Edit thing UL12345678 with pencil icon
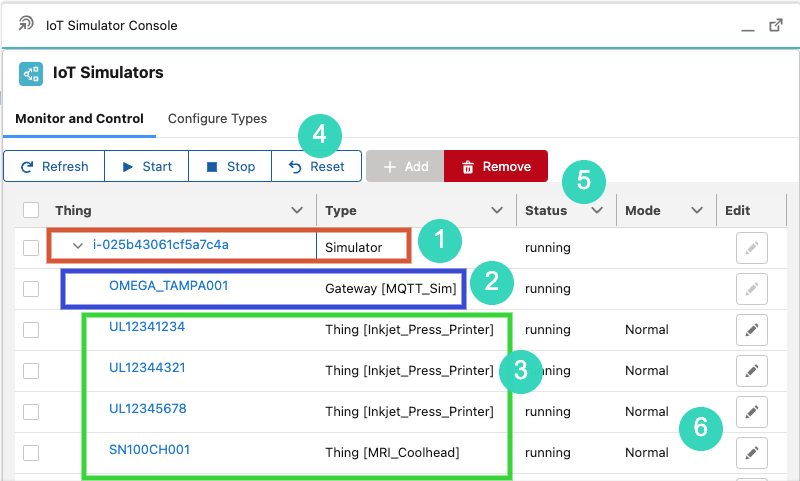This screenshot has width=800, height=481. [752, 412]
